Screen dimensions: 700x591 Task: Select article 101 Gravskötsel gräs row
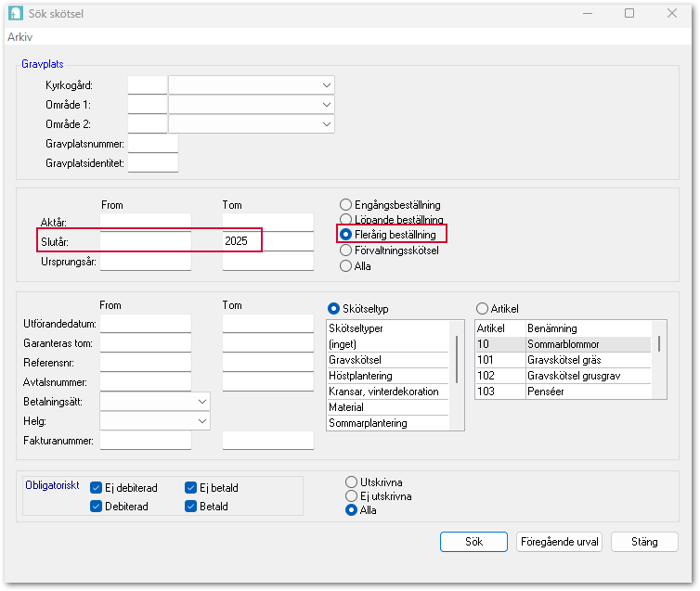[561, 360]
